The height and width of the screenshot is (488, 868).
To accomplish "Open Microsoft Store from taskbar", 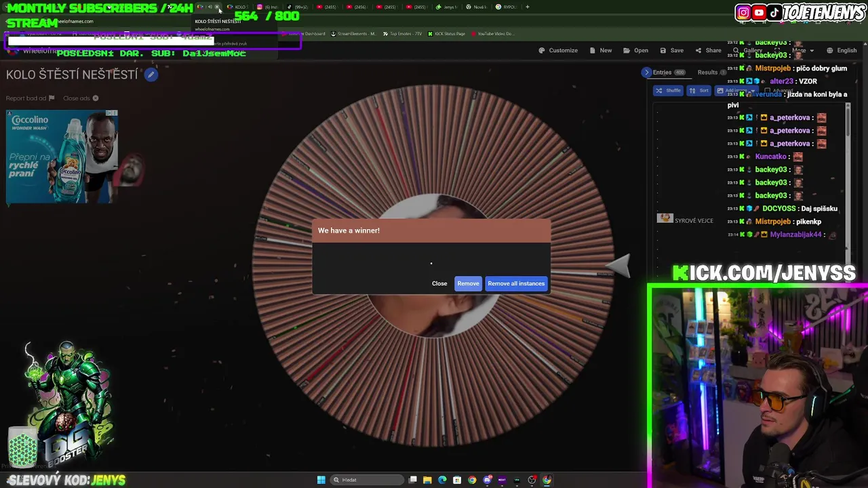I will (457, 480).
